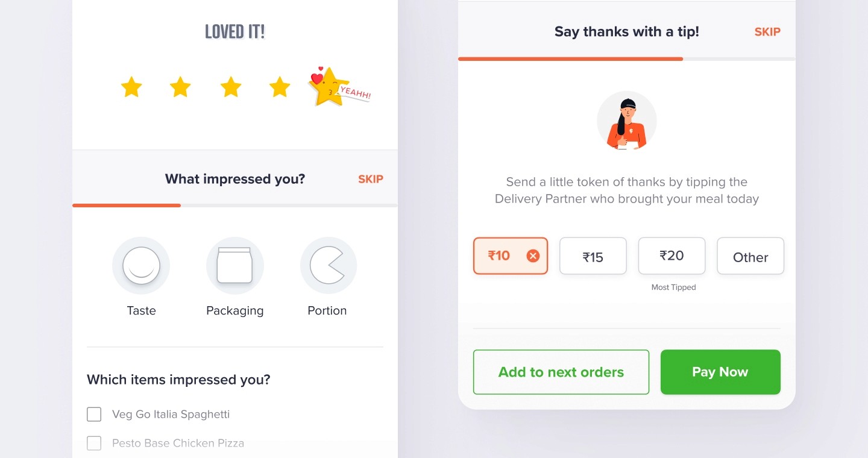This screenshot has width=868, height=458.
Task: Select the fourth rating star
Action: (280, 87)
